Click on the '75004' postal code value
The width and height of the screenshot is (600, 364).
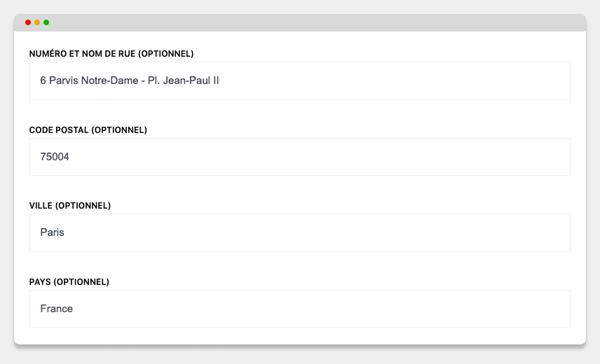pyautogui.click(x=55, y=157)
